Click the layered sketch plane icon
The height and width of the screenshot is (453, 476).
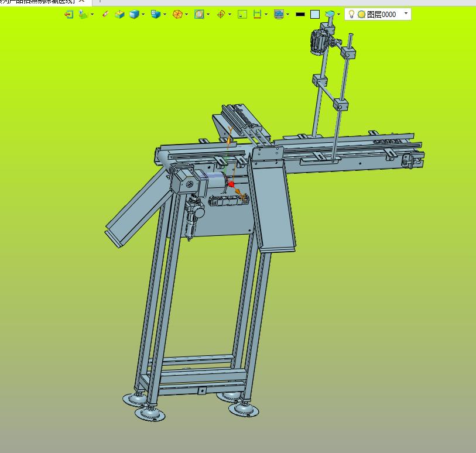[x=83, y=14]
